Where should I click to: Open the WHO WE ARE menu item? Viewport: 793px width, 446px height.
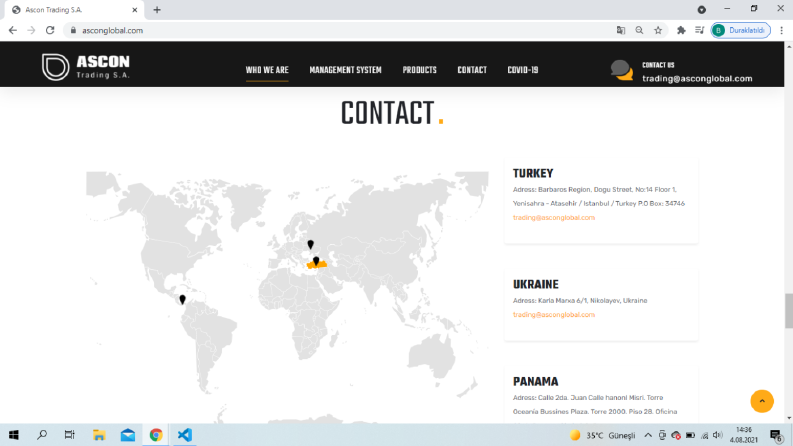click(x=267, y=70)
